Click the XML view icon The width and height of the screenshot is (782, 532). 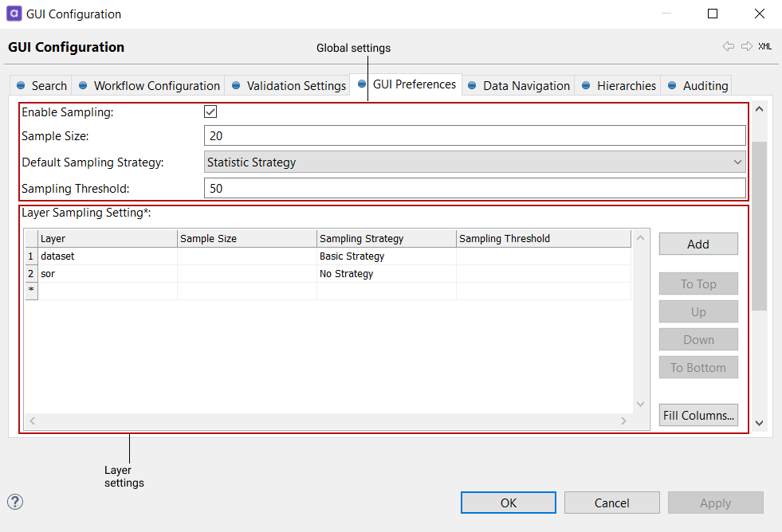[x=764, y=47]
